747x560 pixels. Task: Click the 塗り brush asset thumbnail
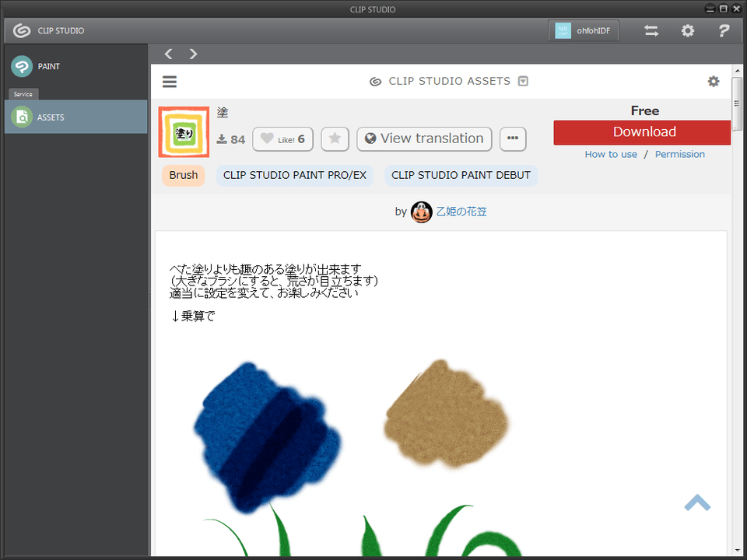(184, 132)
